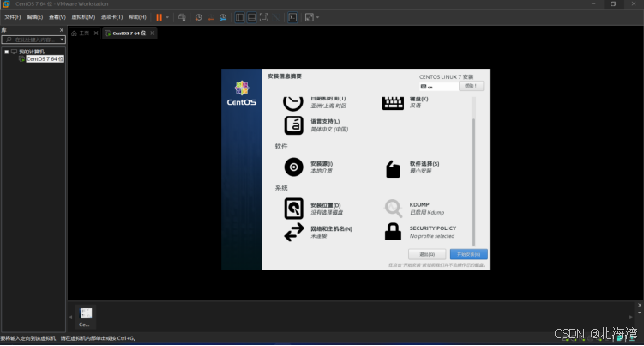
Task: Collapse the 我的计算机 tree node
Action: coord(7,52)
